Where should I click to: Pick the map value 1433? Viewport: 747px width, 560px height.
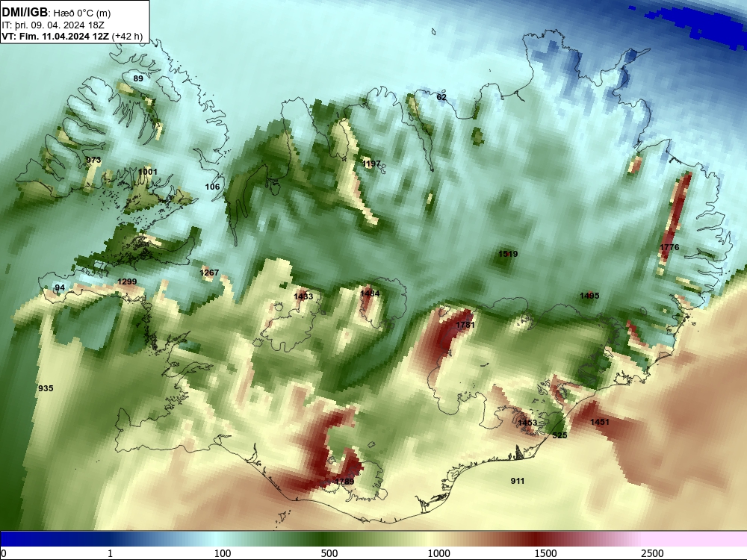coord(303,296)
